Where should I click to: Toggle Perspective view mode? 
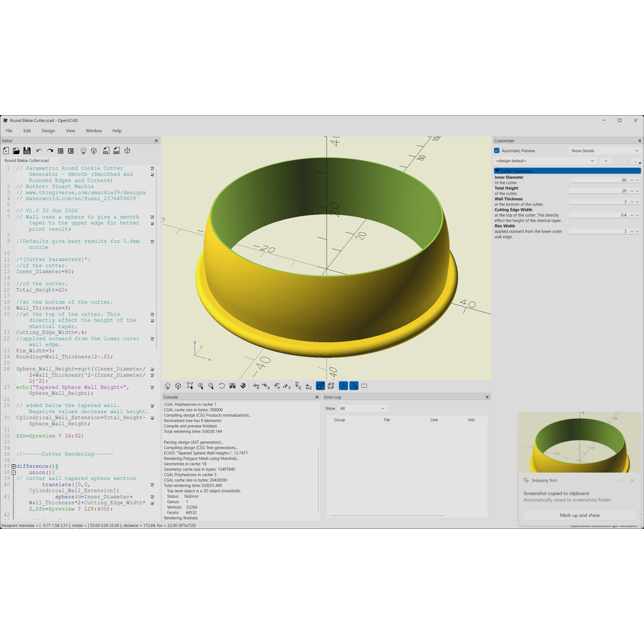pos(320,386)
